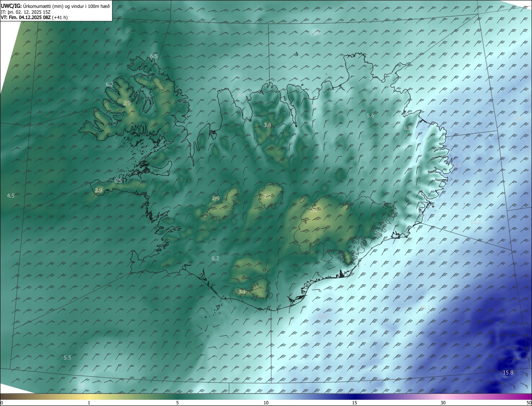
Task: Select the 4.5 value label over the western ocean
Action: pyautogui.click(x=11, y=196)
